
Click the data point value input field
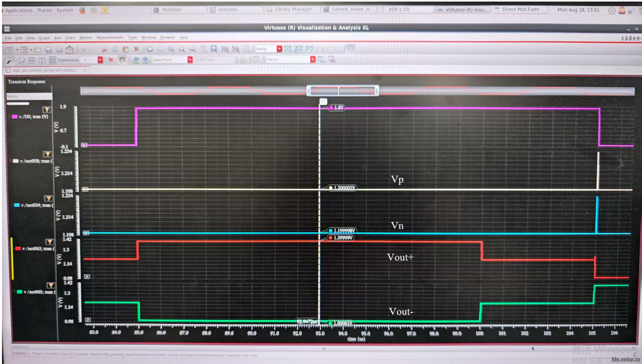(215, 60)
